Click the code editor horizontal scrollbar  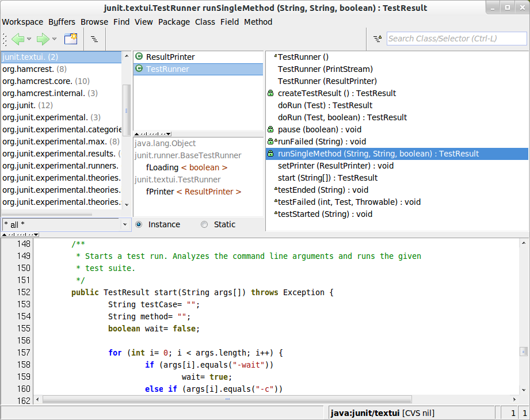[x=227, y=399]
